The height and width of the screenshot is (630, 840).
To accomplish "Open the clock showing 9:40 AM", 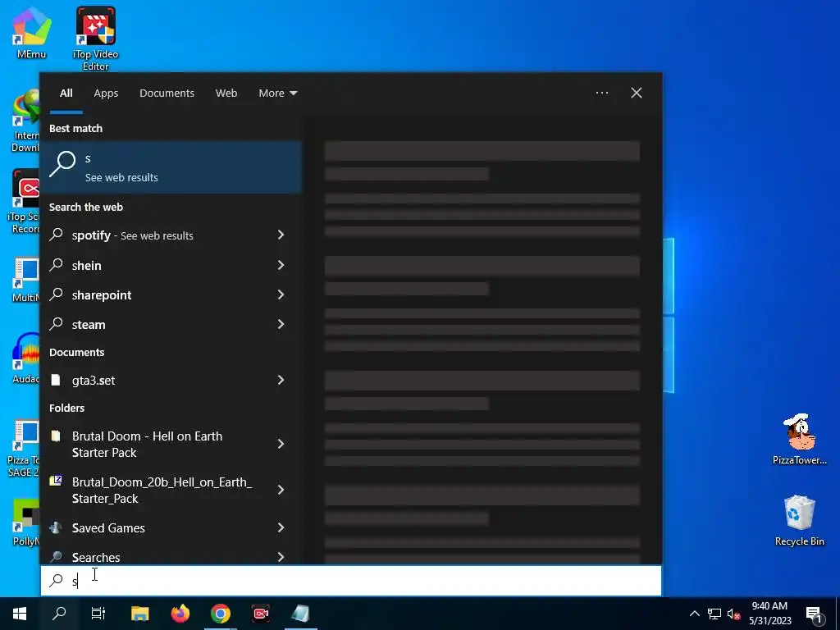I will coord(769,614).
